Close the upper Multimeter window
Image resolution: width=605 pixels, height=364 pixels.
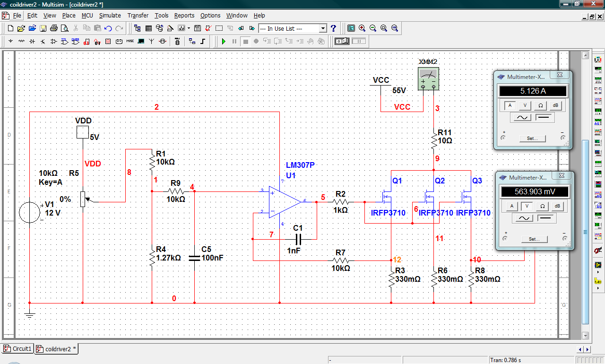[560, 75]
